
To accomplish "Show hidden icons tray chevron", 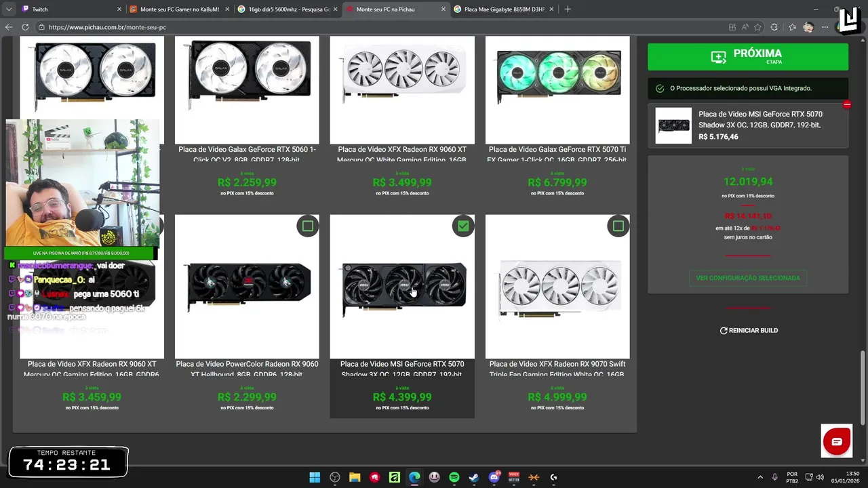I will click(759, 477).
